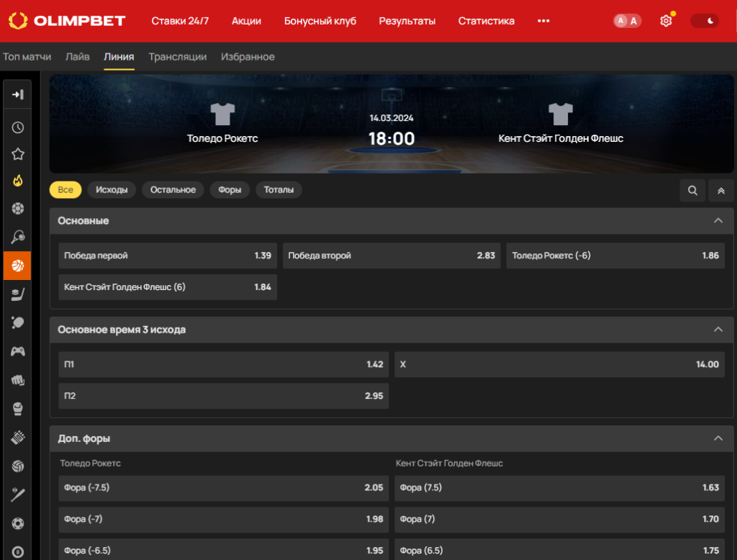This screenshot has width=737, height=560.
Task: Filter markets by Тоталы
Action: tap(279, 189)
